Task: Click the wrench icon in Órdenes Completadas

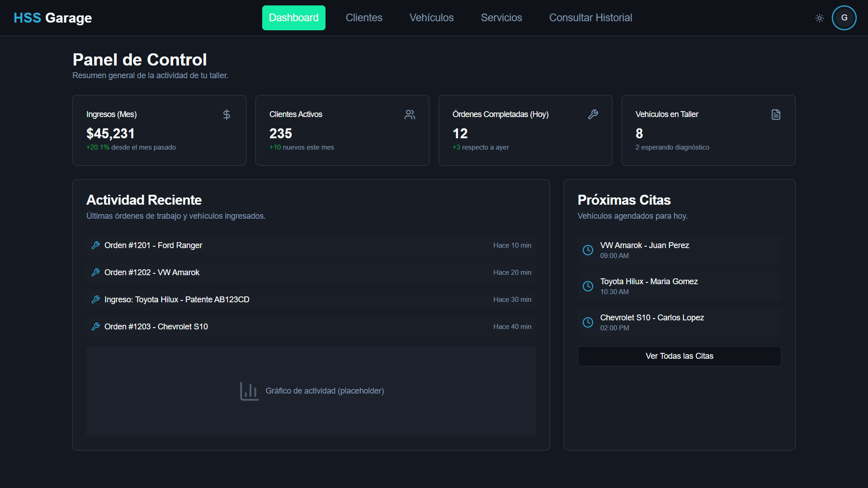Action: pos(593,115)
